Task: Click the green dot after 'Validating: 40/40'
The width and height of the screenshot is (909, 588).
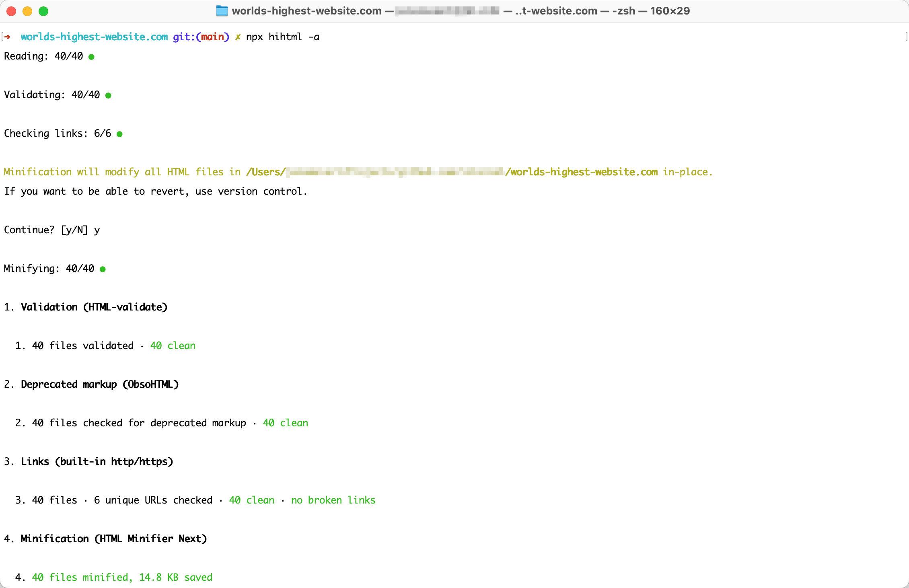Action: [108, 95]
